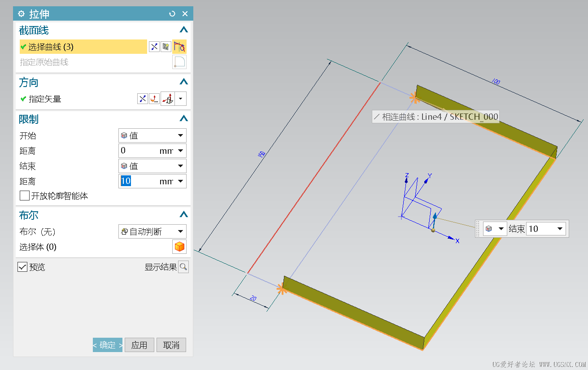Image resolution: width=588 pixels, height=370 pixels.
Task: Click the 应用 button
Action: click(x=139, y=345)
